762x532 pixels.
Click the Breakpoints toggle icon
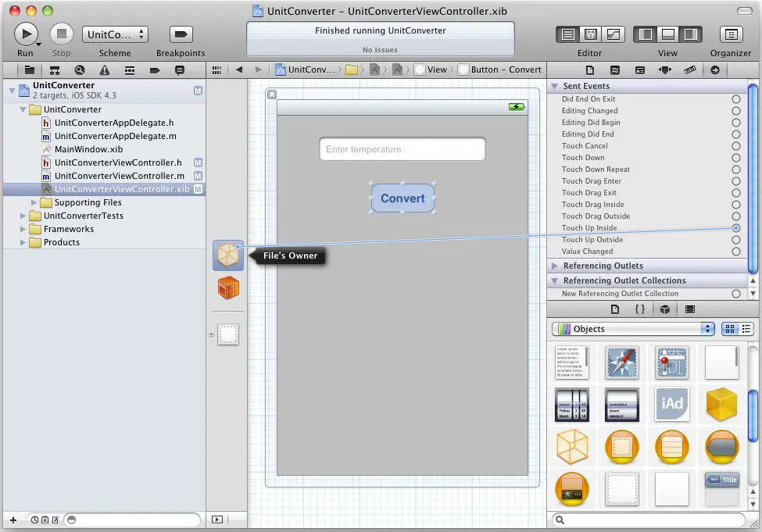(181, 34)
